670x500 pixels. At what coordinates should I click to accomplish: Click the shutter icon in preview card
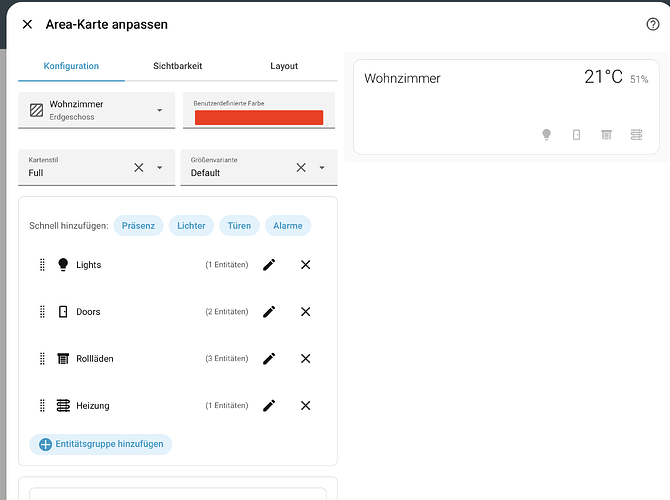[606, 135]
